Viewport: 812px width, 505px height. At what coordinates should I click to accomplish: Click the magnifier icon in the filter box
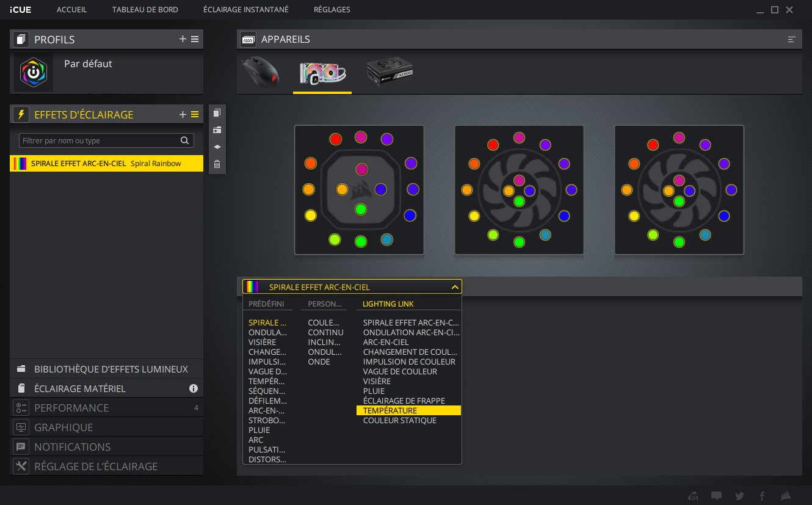185,140
